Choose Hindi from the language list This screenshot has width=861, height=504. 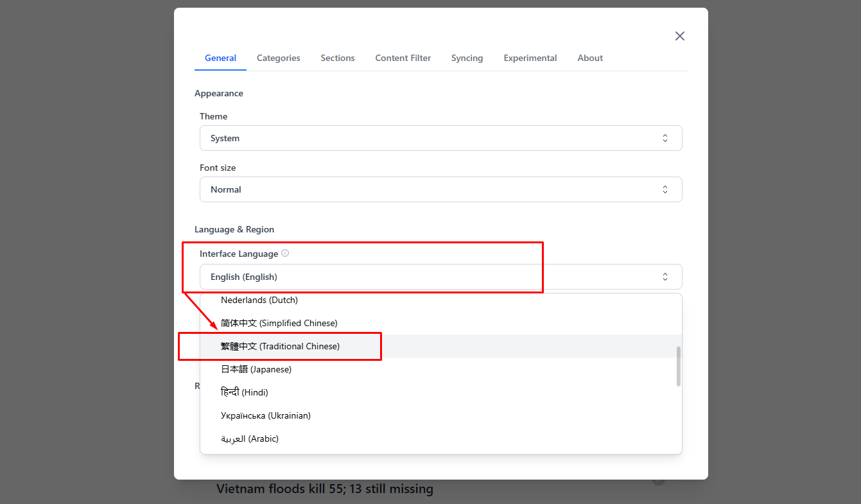click(x=245, y=392)
